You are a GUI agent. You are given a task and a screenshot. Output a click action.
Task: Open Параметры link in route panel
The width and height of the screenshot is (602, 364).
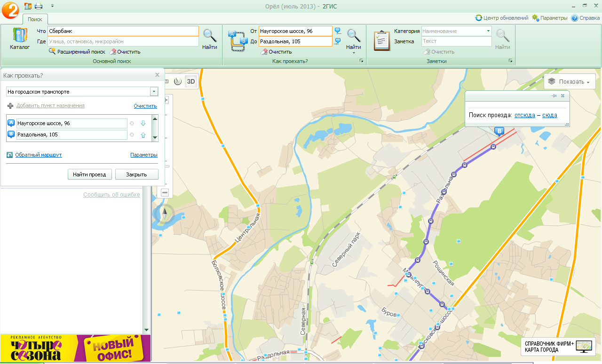(144, 155)
